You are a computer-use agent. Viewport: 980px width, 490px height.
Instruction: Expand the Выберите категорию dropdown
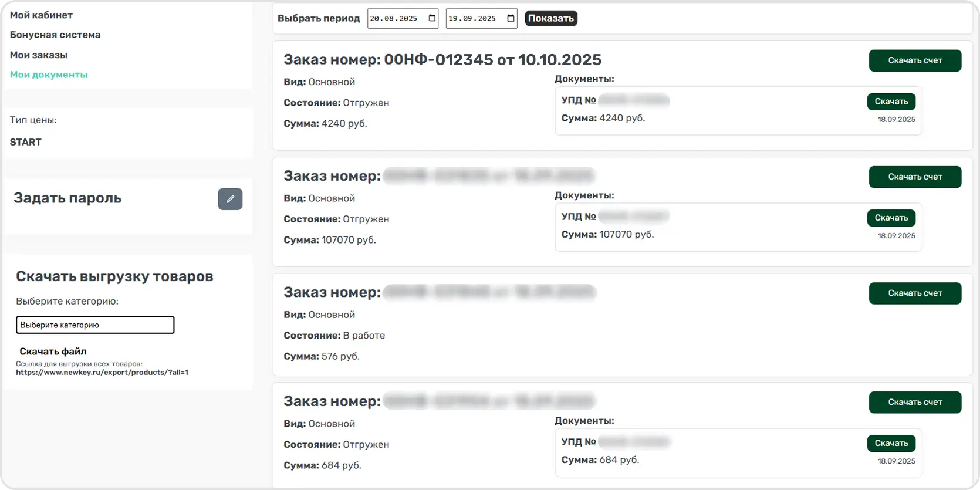click(x=95, y=325)
